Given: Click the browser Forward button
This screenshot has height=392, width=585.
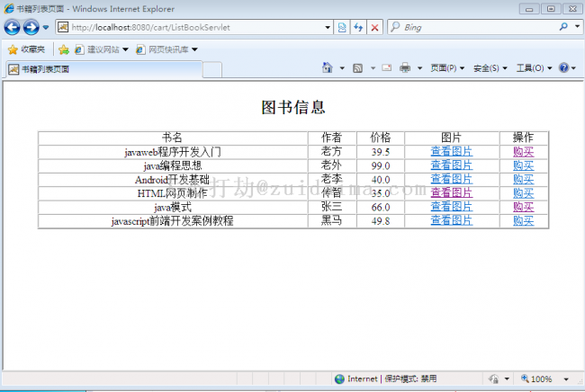Looking at the screenshot, I should coord(31,28).
